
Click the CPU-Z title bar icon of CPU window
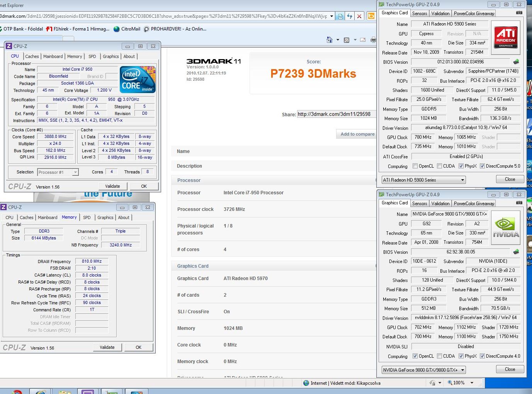9,46
